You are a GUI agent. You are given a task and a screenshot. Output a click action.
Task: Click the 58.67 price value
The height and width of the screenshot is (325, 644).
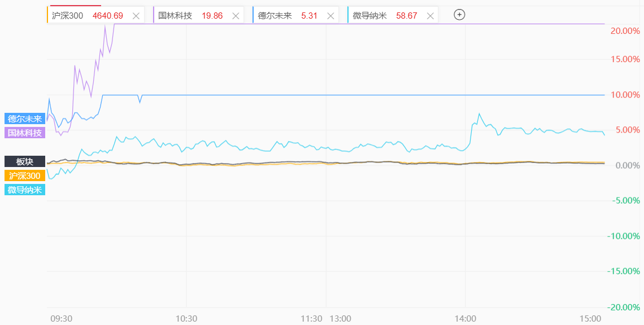pos(406,16)
